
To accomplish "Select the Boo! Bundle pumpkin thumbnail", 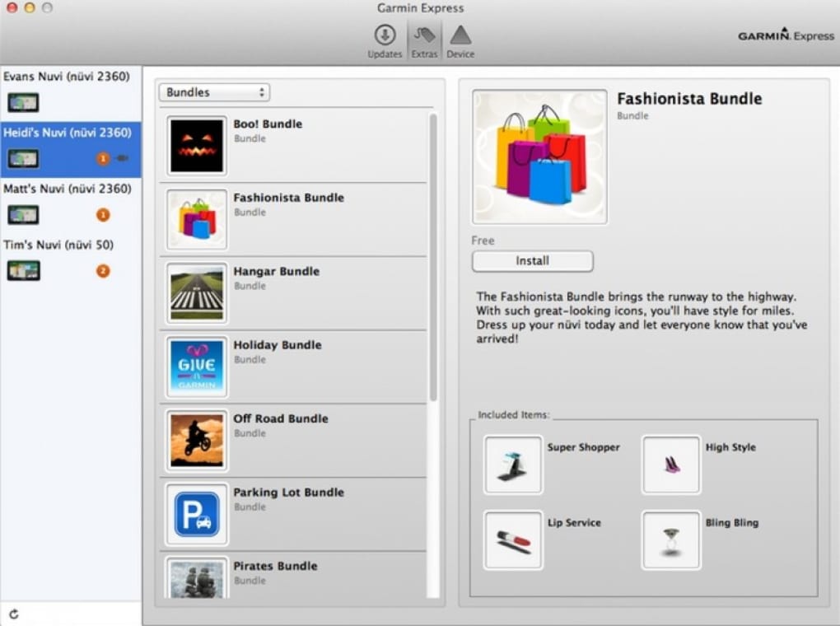I will click(x=197, y=146).
